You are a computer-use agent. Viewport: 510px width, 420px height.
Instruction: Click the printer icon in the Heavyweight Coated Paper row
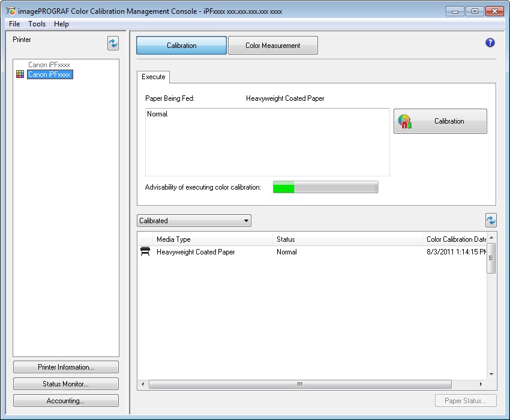pos(145,251)
